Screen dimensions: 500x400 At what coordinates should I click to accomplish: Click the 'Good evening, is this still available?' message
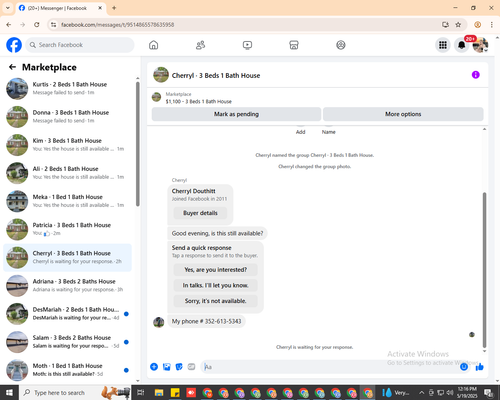click(217, 233)
